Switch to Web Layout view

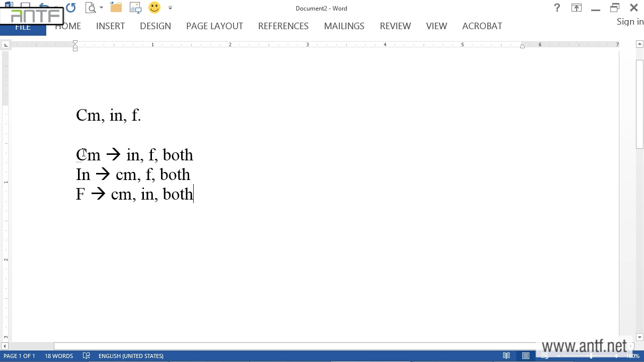click(545, 356)
